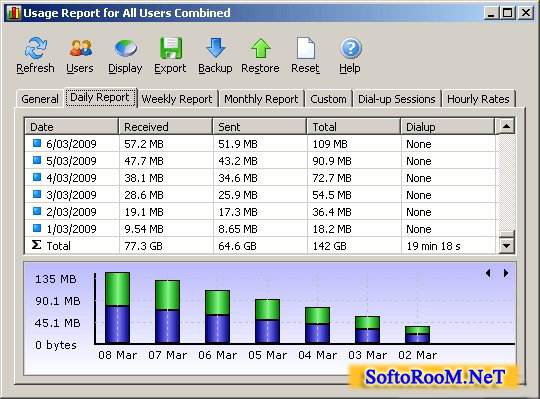Screen dimensions: 540x399
Task: Click the 07 Mar bar in the chart
Action: point(167,312)
